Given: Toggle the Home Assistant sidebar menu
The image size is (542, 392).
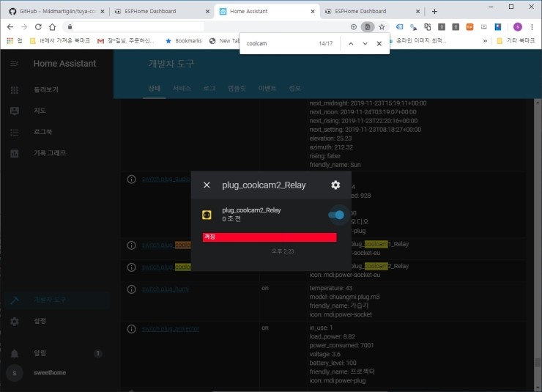Looking at the screenshot, I should 14,64.
